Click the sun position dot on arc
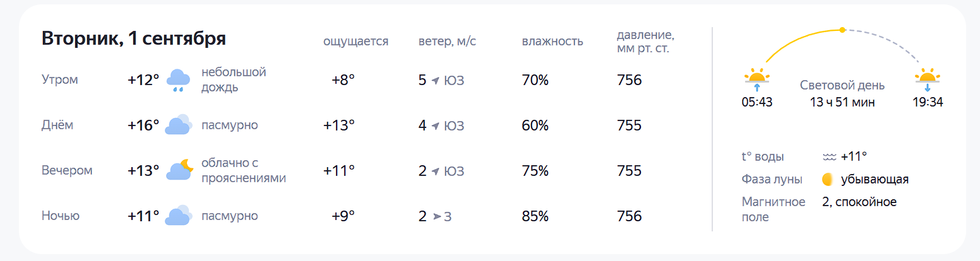Viewport: 980px width, 261px height. pos(842,30)
